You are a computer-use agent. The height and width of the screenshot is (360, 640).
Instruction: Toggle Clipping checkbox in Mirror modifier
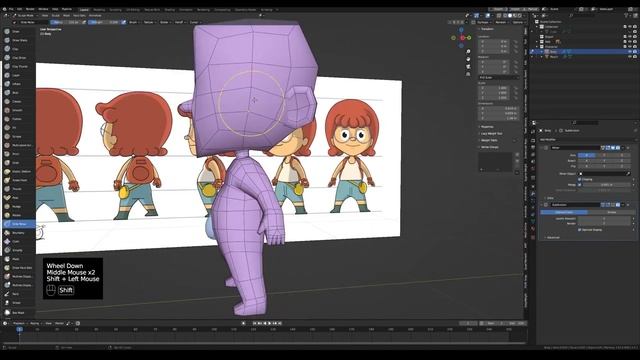click(x=580, y=179)
